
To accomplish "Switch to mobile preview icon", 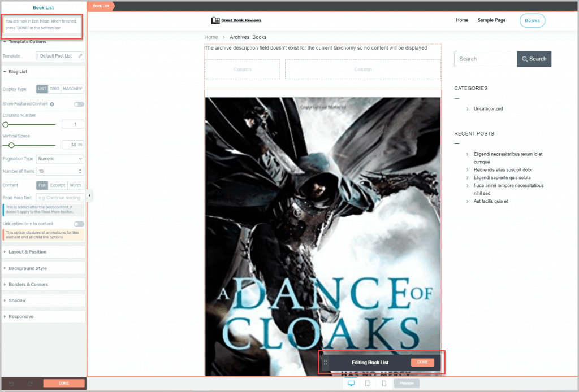I will (384, 384).
